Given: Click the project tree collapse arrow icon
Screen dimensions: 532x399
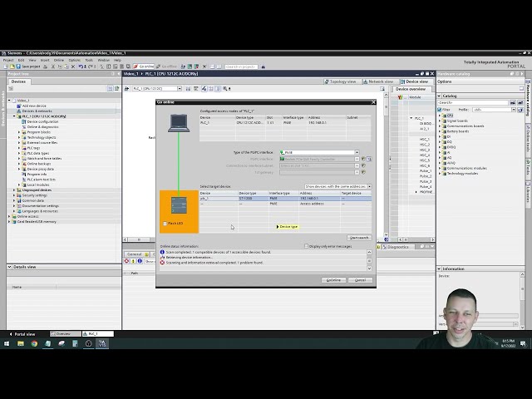Looking at the screenshot, I should 118,74.
